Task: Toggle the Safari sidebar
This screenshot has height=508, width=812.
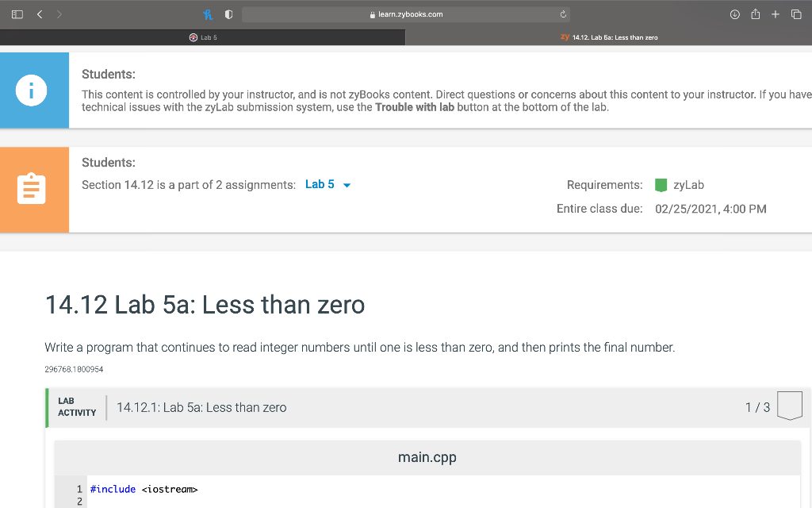Action: click(17, 13)
